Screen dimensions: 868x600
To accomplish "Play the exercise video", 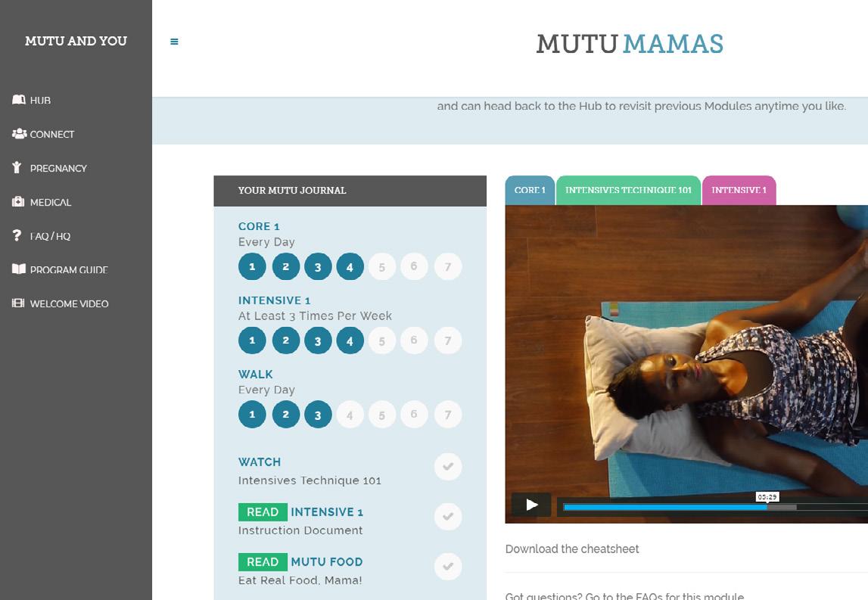I will [x=531, y=505].
